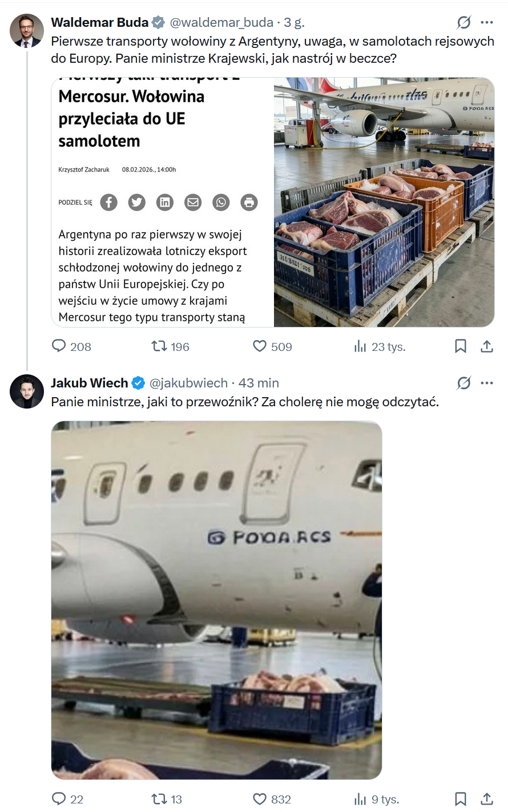Open more options on Jakub Wiech's tweet
The width and height of the screenshot is (508, 812).
487,383
